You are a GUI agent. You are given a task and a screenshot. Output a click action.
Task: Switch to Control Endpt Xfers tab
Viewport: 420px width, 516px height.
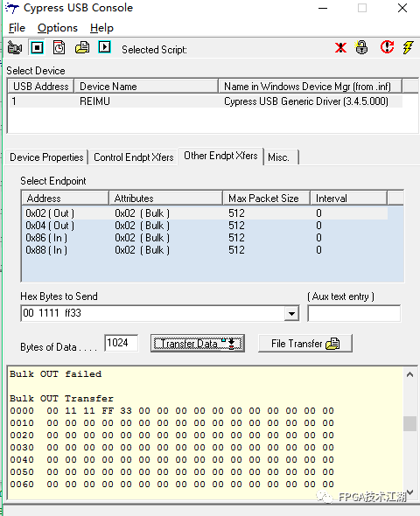click(x=133, y=157)
